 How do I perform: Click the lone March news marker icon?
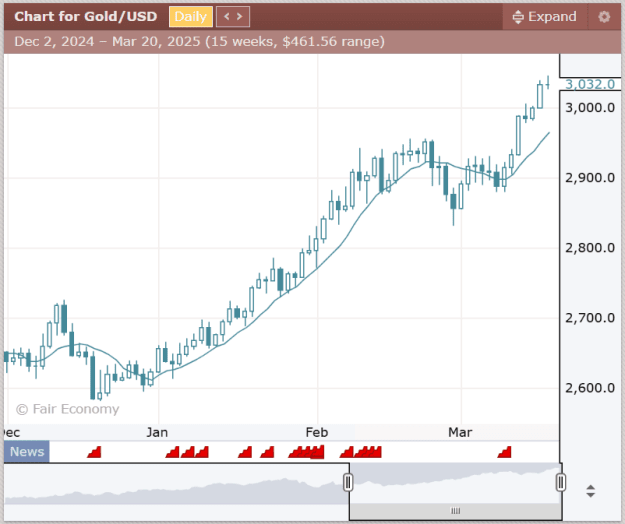pyautogui.click(x=504, y=452)
